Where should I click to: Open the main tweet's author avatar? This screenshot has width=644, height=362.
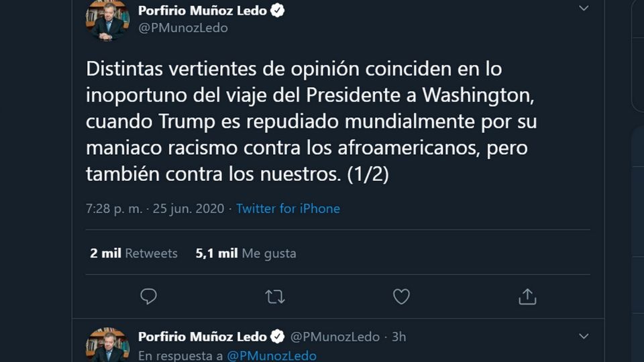(107, 19)
